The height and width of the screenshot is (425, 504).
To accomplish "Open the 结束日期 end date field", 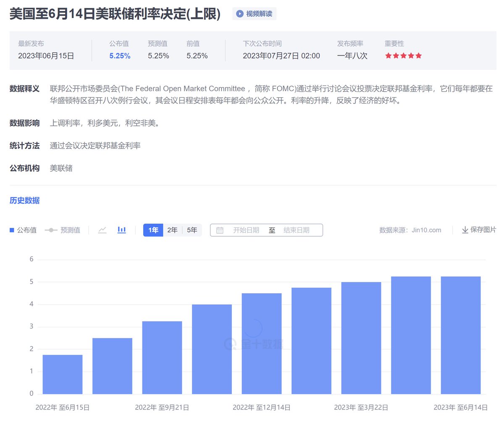I will 297,230.
